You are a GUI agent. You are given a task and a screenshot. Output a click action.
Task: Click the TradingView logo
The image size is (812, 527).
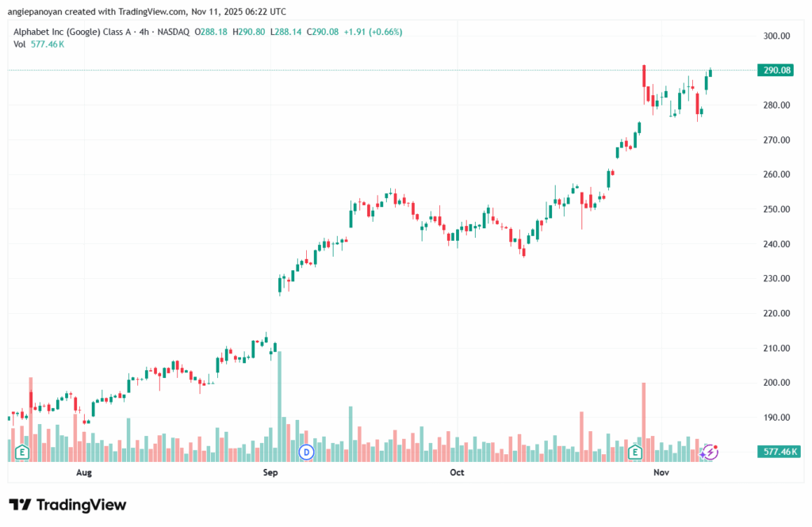tap(67, 505)
